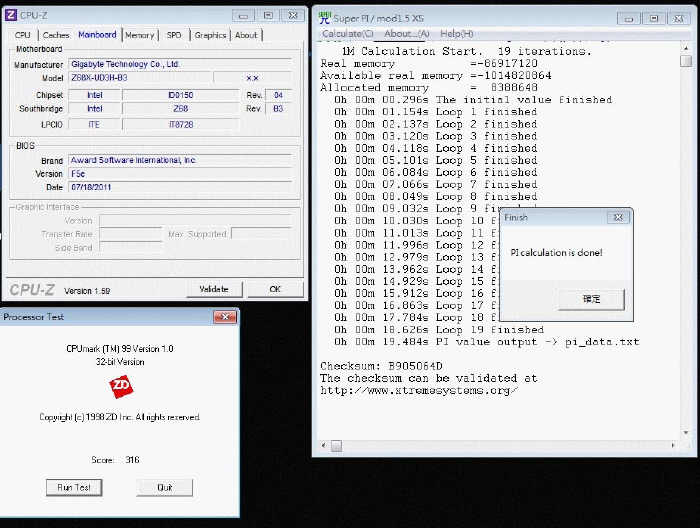Click the LPCIO IT8728 value
Image resolution: width=700 pixels, height=528 pixels.
pos(181,125)
